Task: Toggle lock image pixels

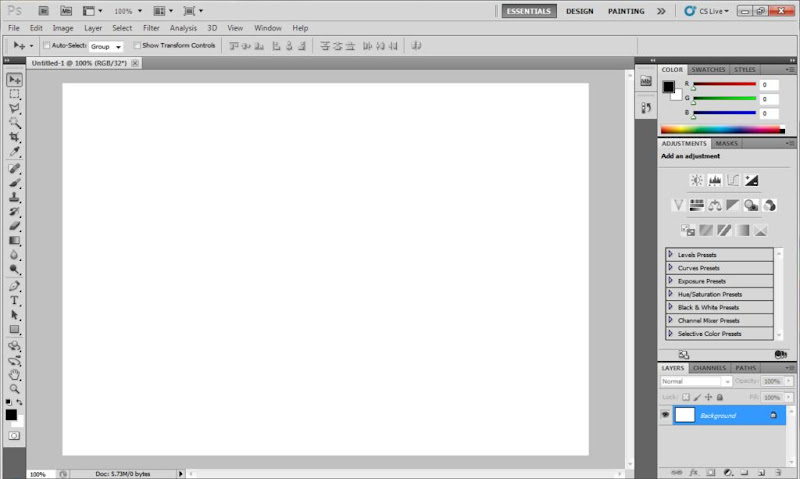Action: (697, 397)
